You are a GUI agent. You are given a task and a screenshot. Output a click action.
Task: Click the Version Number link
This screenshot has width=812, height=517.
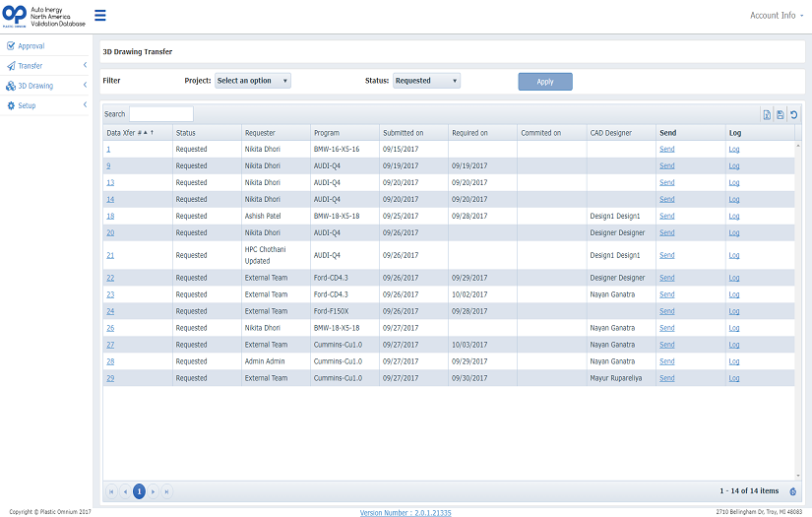[x=406, y=513]
